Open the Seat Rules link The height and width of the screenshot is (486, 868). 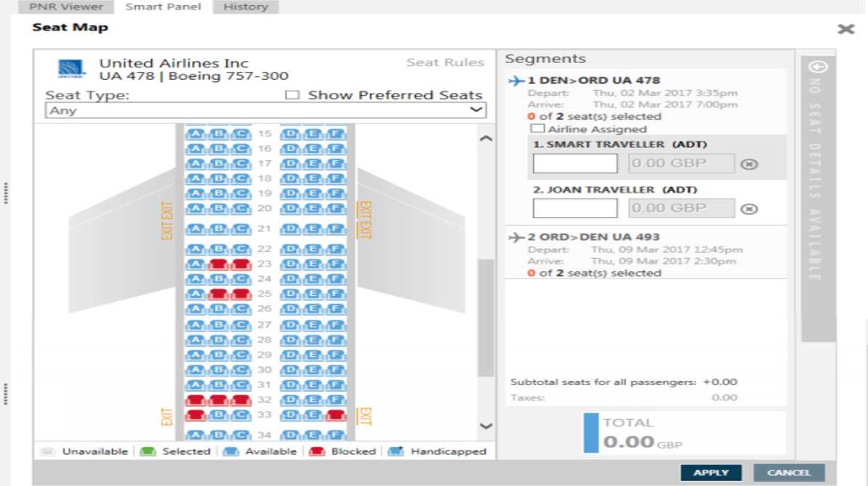point(445,62)
